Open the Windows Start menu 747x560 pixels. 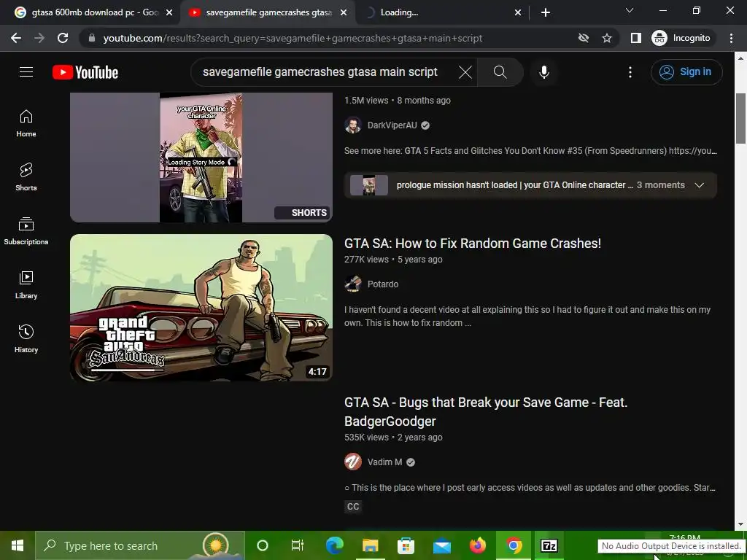click(18, 545)
